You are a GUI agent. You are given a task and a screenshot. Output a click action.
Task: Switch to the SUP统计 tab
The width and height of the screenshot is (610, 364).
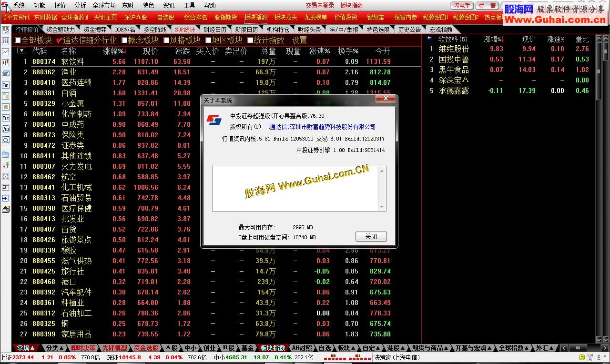[185, 30]
